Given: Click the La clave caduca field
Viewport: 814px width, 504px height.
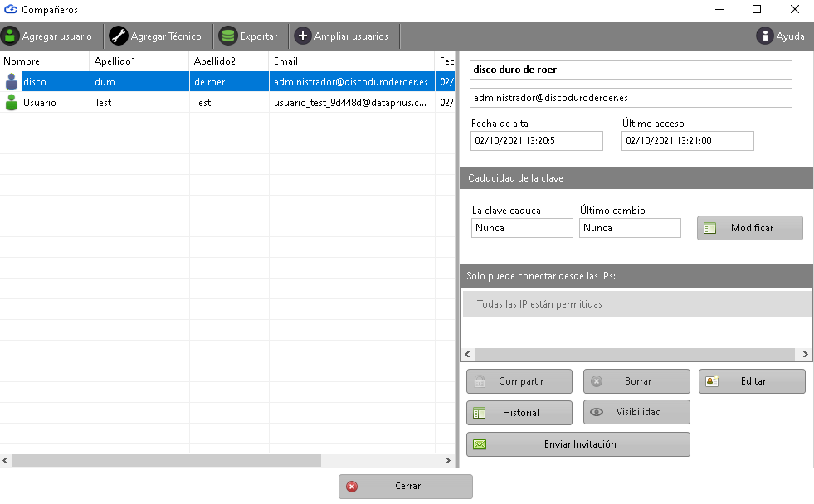Looking at the screenshot, I should (x=522, y=228).
